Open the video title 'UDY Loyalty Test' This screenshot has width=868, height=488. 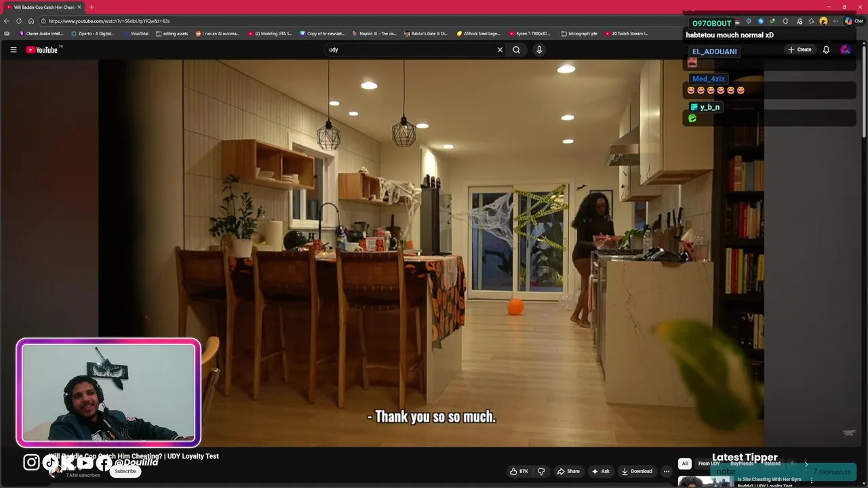coord(133,456)
